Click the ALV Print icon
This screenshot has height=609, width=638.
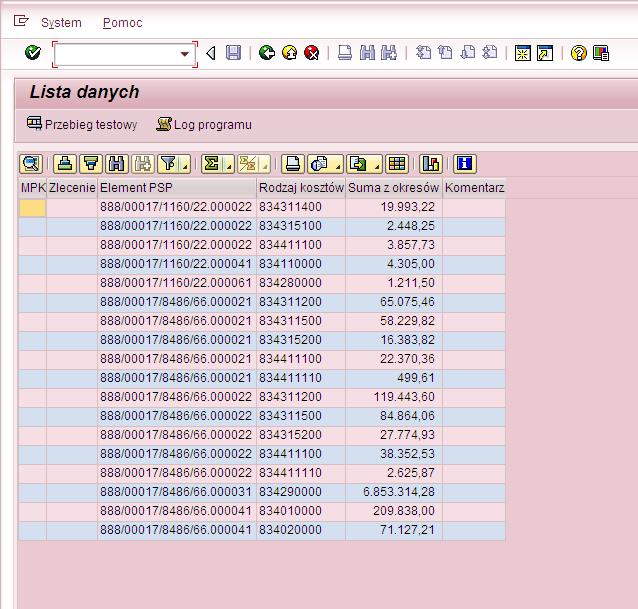(293, 164)
